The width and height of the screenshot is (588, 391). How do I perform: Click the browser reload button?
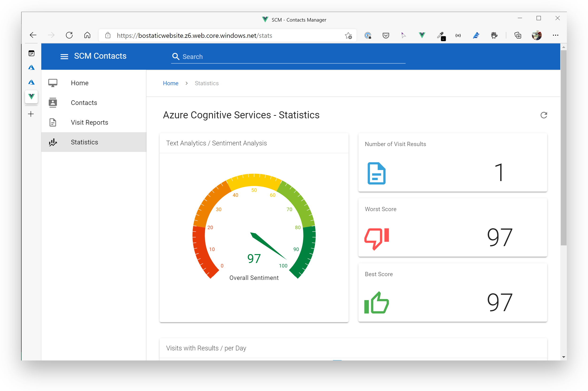click(x=69, y=35)
